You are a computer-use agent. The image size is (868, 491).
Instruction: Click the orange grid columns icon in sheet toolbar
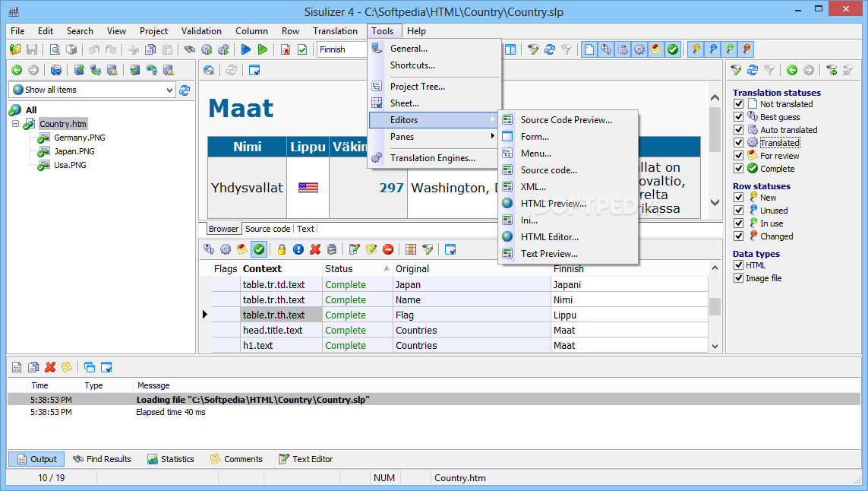pyautogui.click(x=411, y=249)
